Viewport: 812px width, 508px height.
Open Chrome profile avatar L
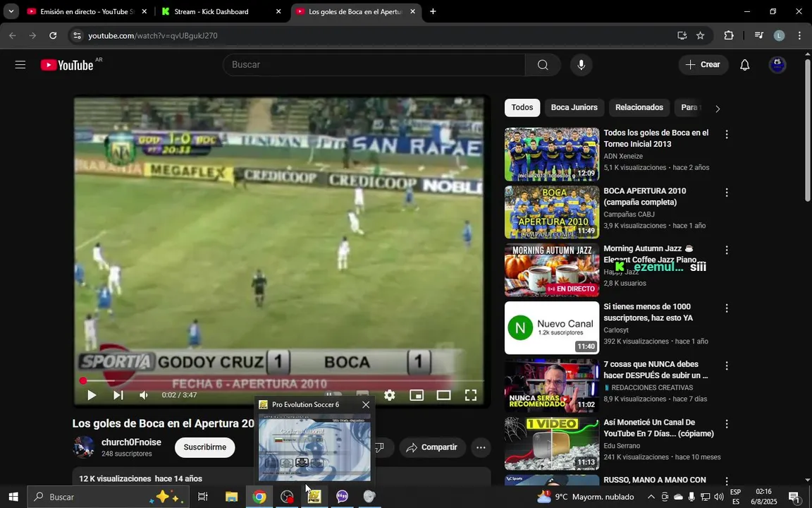coord(779,35)
